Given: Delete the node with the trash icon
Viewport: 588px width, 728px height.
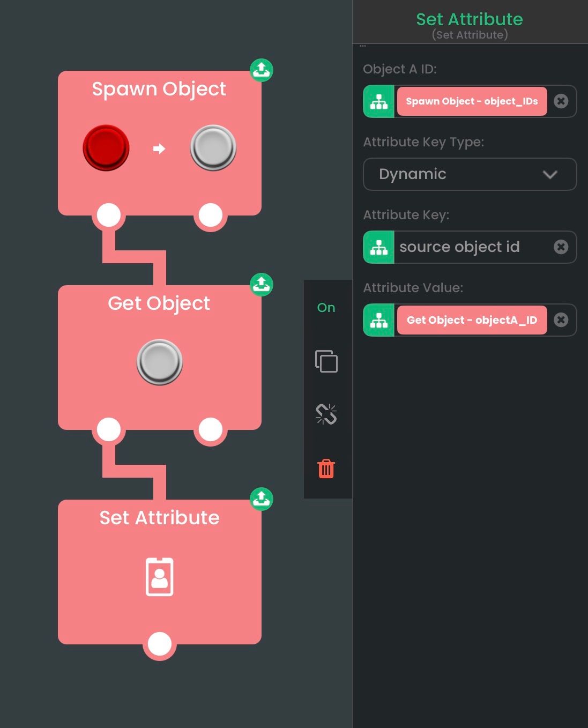Looking at the screenshot, I should tap(326, 469).
